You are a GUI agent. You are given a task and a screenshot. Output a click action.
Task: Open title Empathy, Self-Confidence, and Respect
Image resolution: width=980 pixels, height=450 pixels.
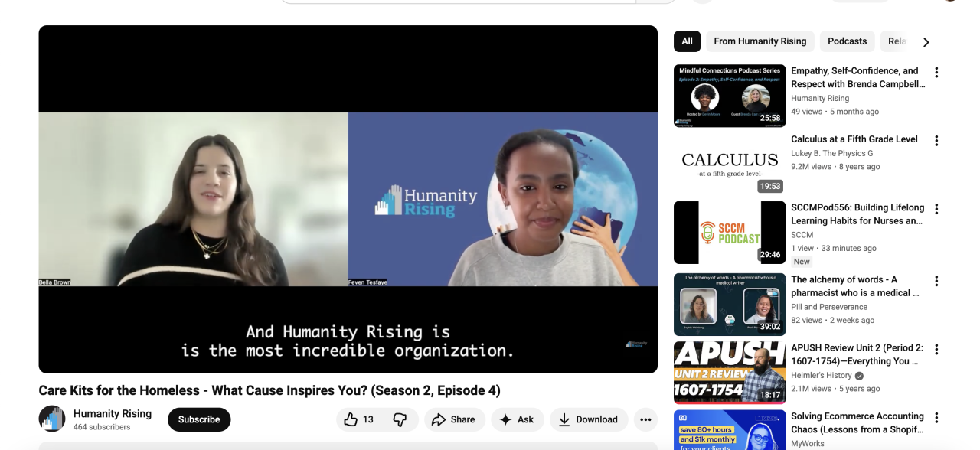pyautogui.click(x=857, y=77)
